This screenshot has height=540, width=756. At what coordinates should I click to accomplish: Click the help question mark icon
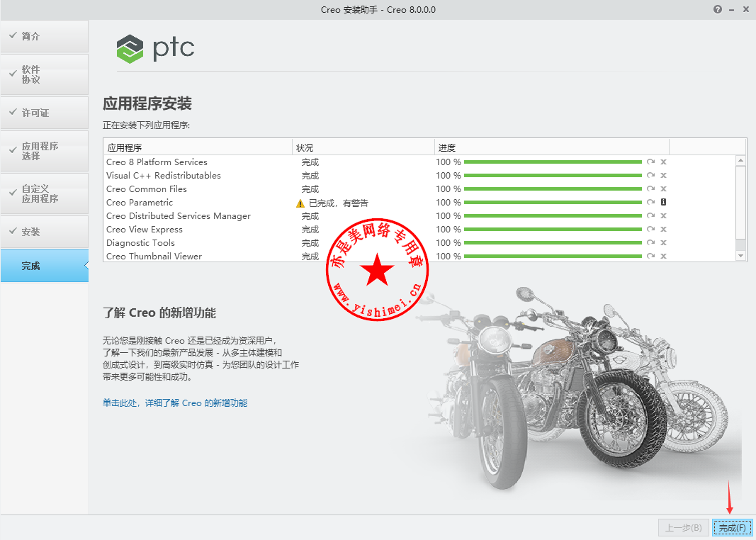coord(718,10)
